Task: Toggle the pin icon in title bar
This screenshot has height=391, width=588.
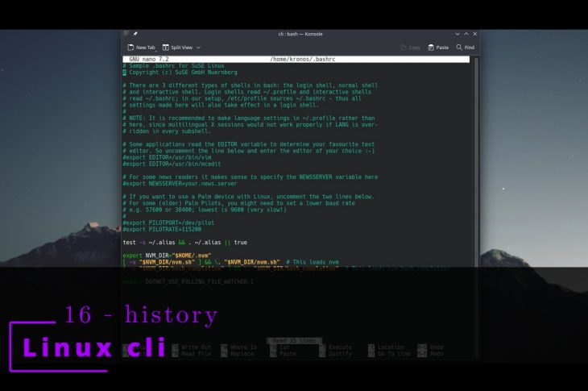Action: (x=135, y=34)
